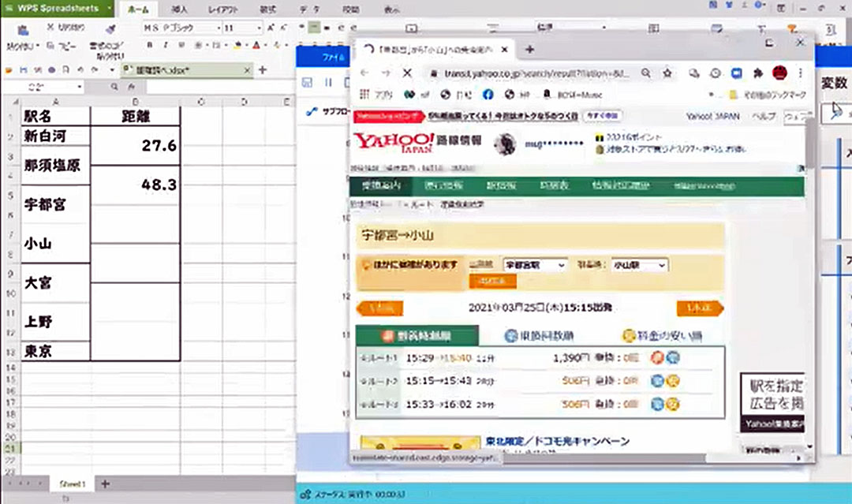Screen dimensions: 852x504
Task: Open the font size dropdown showing 11
Action: (258, 28)
